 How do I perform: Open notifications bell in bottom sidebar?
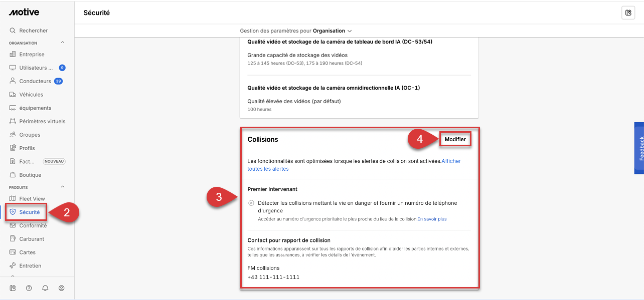(x=45, y=288)
